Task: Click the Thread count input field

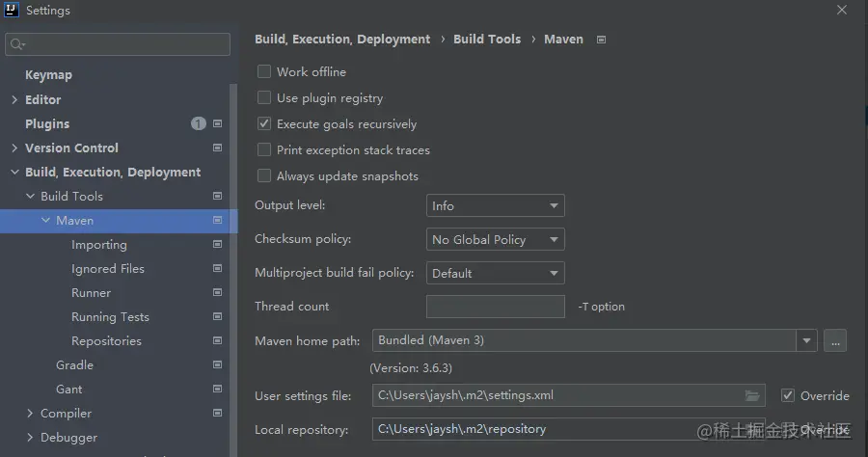Action: click(x=495, y=307)
